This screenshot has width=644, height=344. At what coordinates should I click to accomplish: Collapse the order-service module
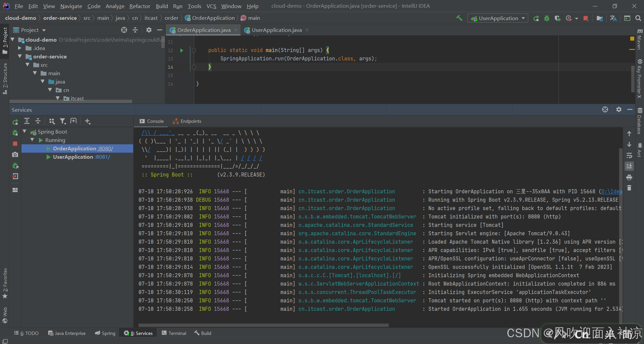[20, 56]
